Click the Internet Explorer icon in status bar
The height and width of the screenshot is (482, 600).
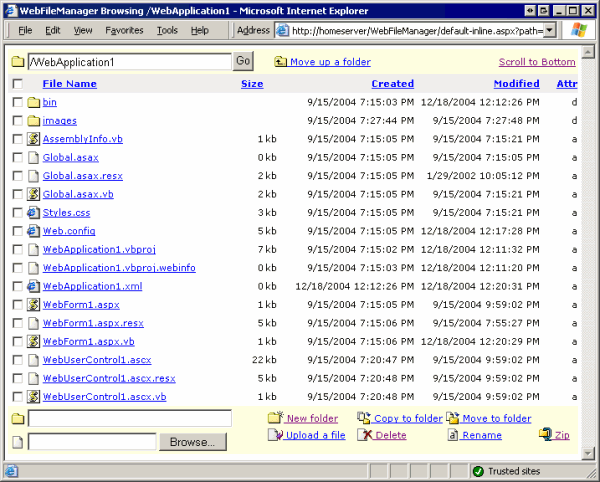click(x=11, y=471)
